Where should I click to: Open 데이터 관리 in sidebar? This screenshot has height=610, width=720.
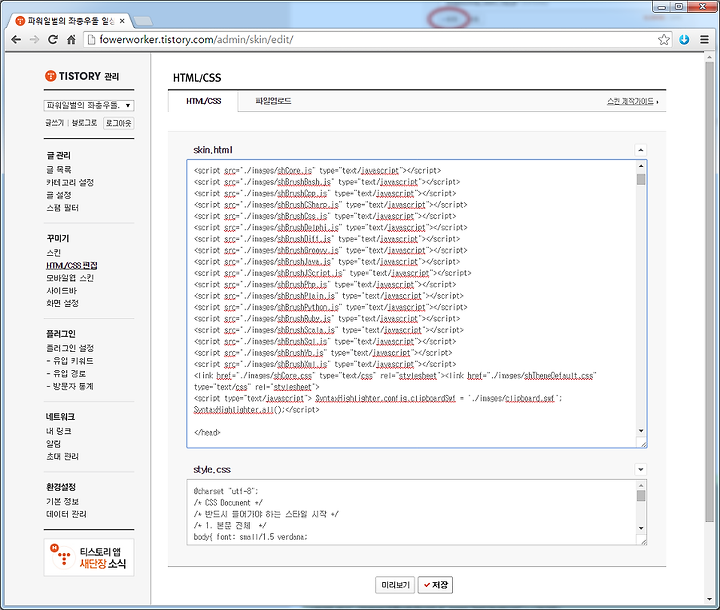pyautogui.click(x=66, y=514)
